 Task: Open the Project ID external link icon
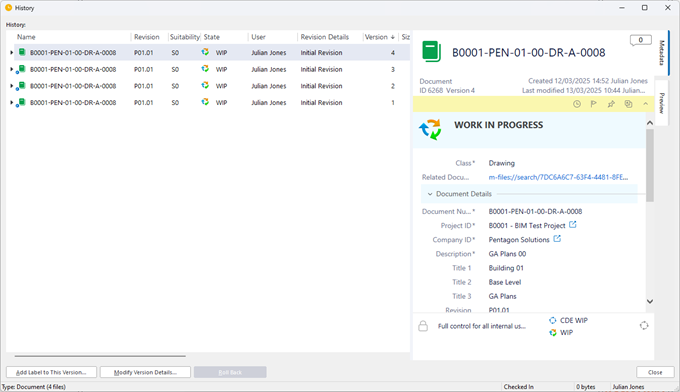pos(573,225)
